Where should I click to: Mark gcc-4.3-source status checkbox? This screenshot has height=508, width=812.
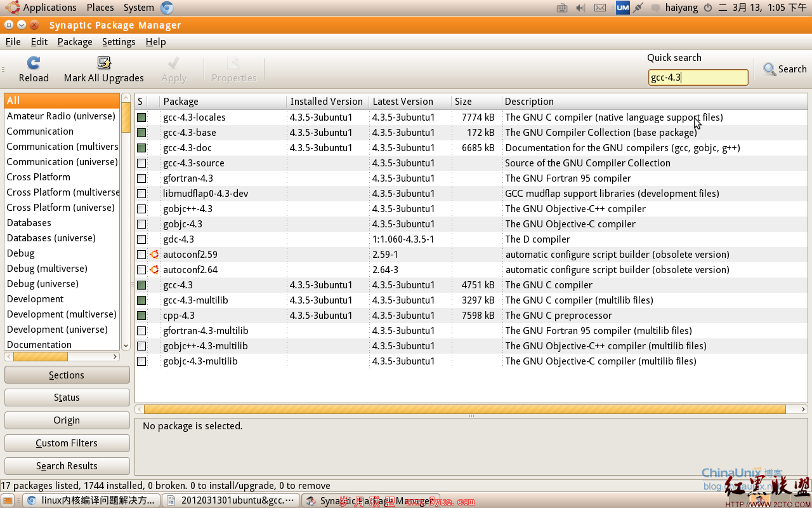141,163
